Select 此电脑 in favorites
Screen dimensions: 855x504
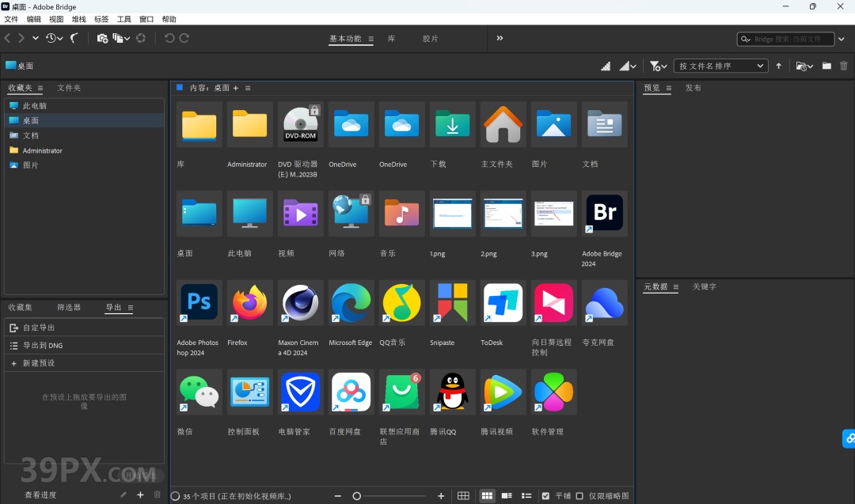85,106
